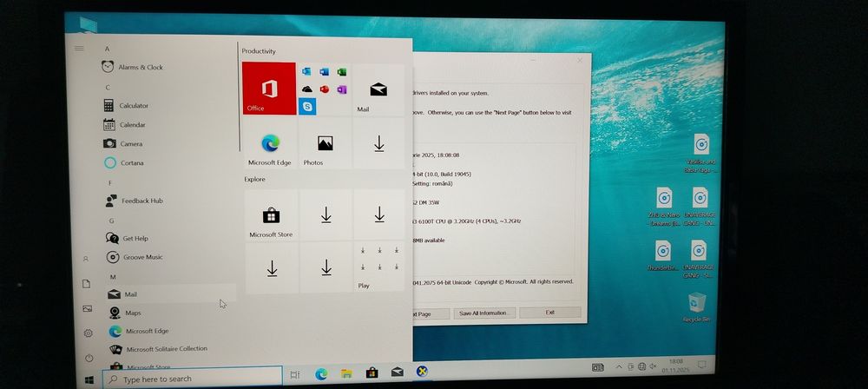Open the taskbar clock and date
The width and height of the screenshot is (868, 389).
pyautogui.click(x=675, y=366)
